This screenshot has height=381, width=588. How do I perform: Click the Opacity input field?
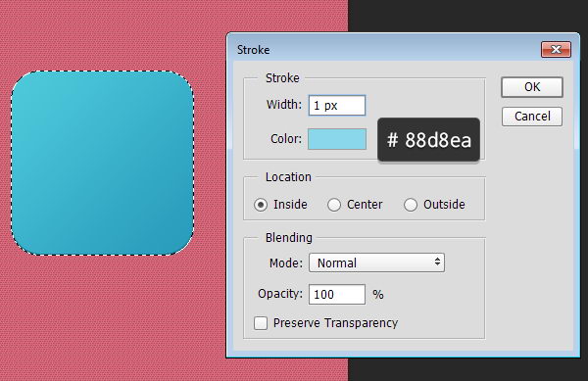[337, 294]
